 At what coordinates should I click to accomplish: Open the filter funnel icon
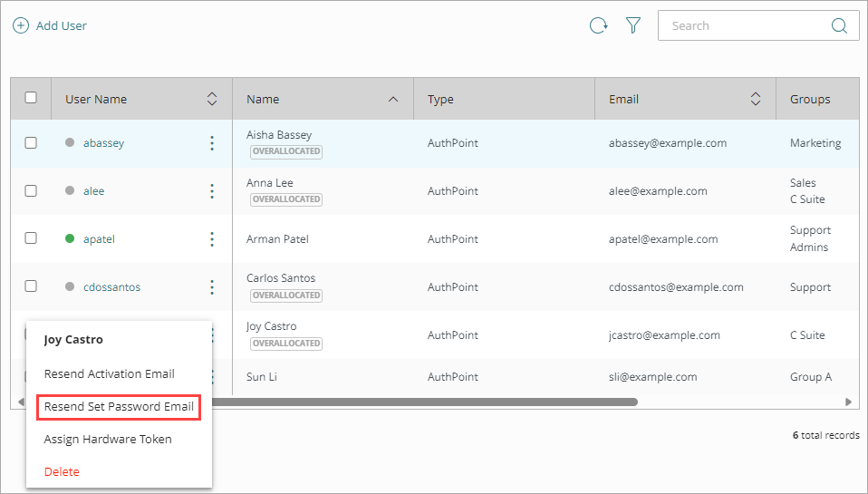tap(633, 26)
